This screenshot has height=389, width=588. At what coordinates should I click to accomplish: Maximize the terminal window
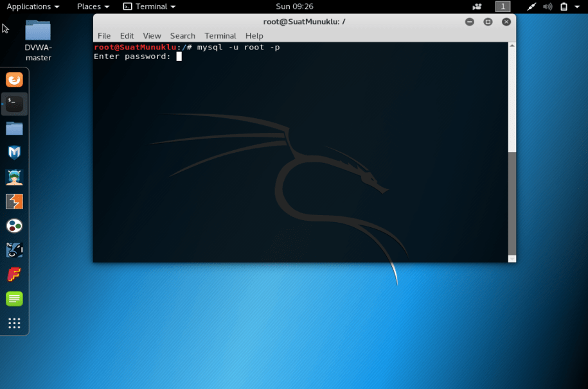coord(488,22)
